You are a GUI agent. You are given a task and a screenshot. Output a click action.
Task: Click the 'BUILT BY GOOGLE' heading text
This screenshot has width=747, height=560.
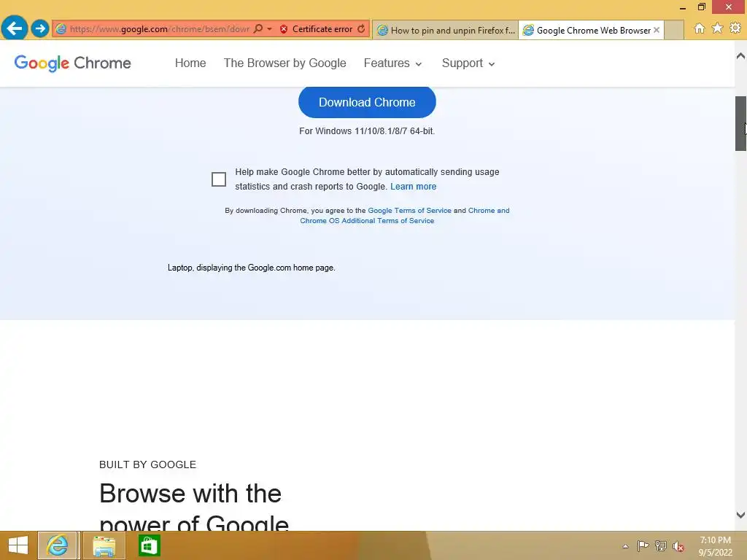(147, 464)
